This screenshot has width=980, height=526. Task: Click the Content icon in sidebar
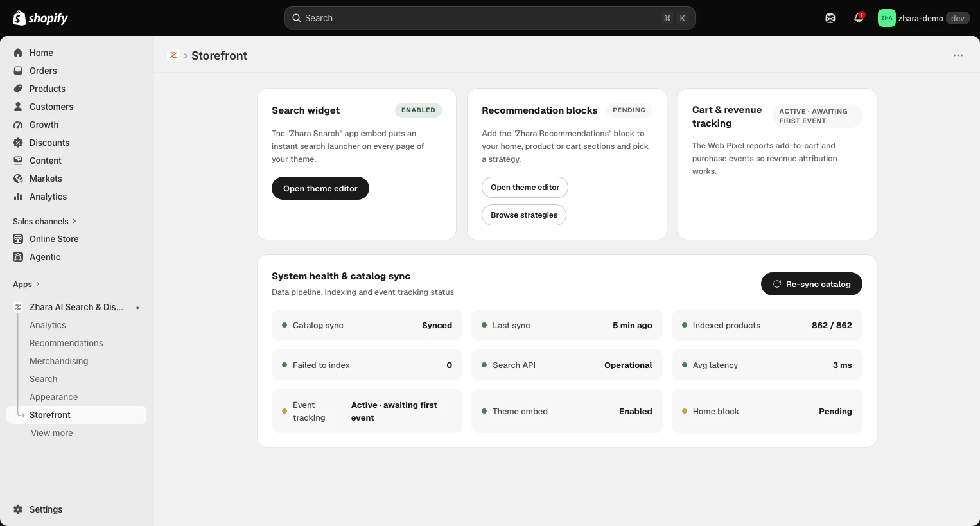click(18, 161)
